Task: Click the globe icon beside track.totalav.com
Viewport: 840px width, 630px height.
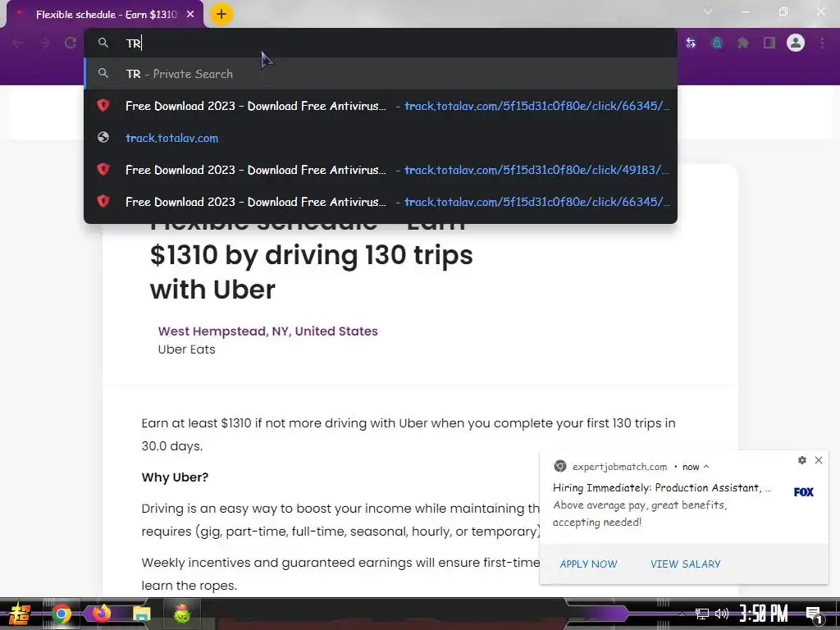Action: click(103, 138)
